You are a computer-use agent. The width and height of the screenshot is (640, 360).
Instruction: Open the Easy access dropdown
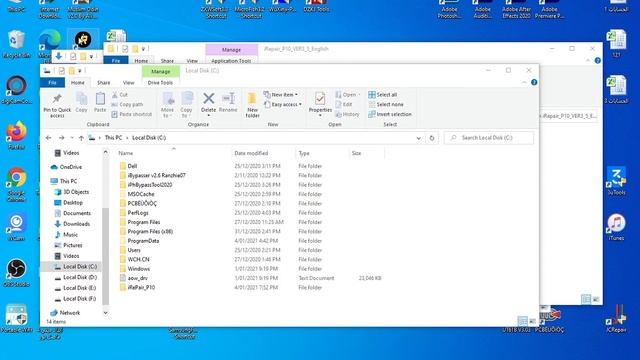(x=283, y=104)
